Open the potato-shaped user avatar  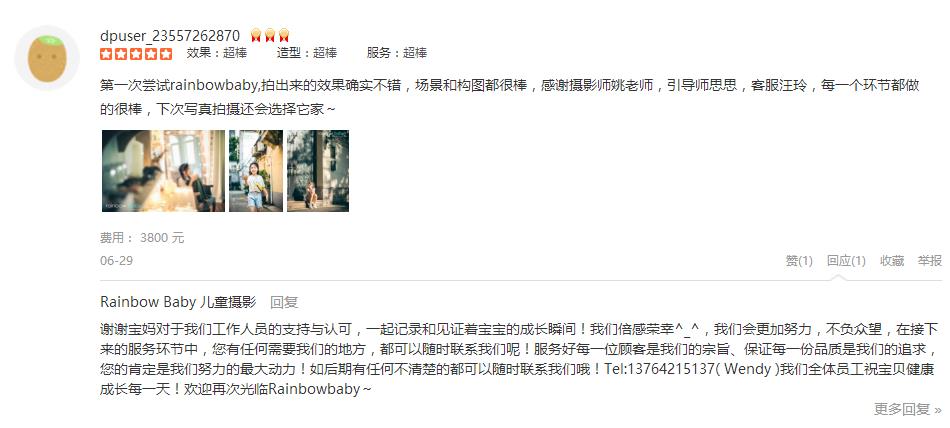47,58
